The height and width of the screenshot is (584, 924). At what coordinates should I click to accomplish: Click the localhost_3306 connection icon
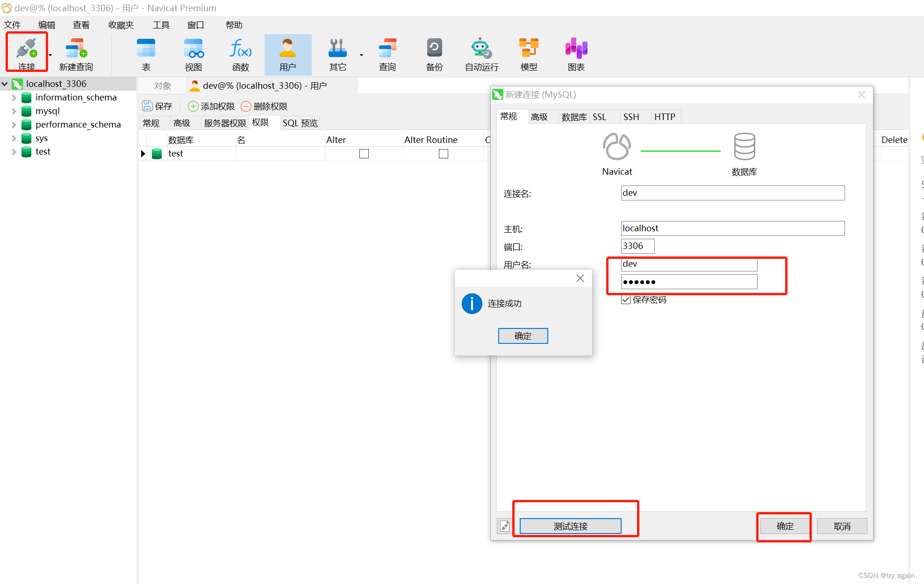point(17,84)
